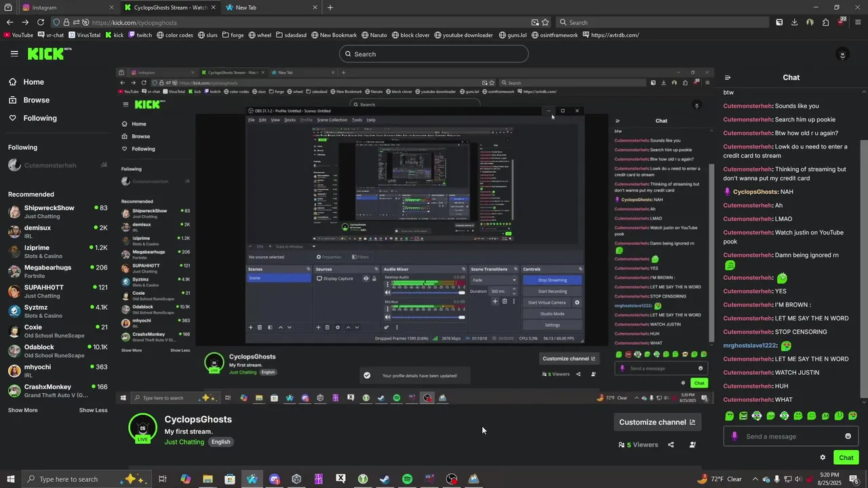Open the profile avatar menu in Kick header
Viewport: 868px width, 488px height.
[x=842, y=54]
